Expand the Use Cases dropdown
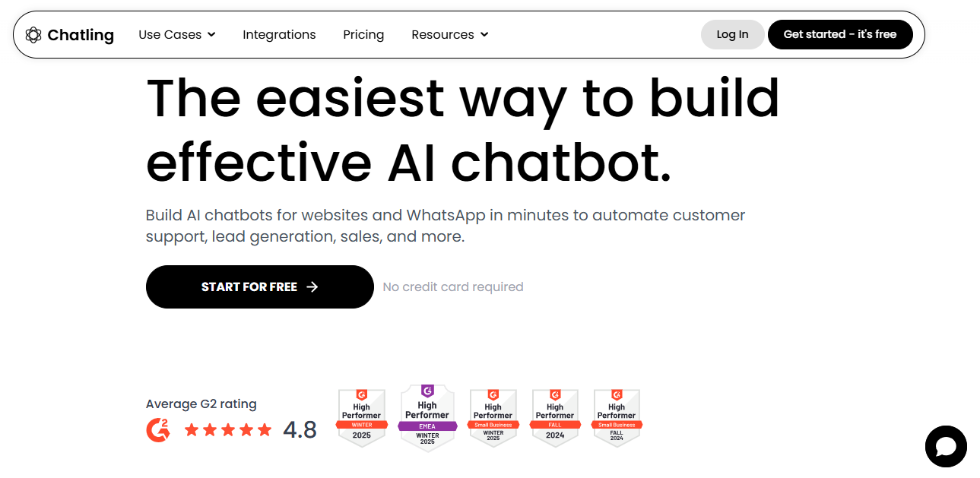 pos(177,35)
